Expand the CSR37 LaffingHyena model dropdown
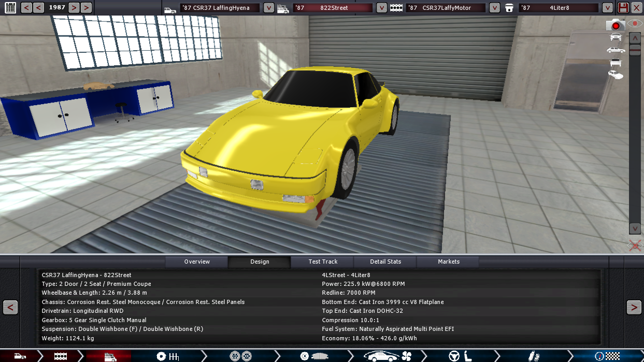 pos(269,8)
